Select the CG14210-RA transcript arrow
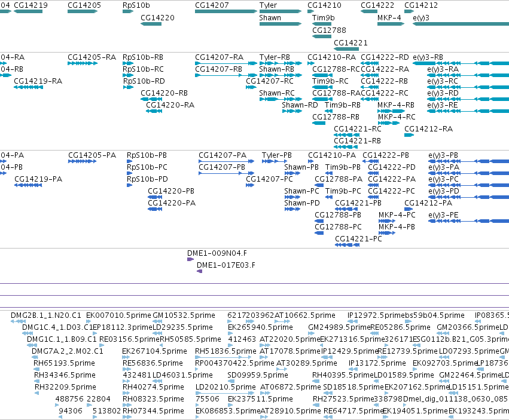509x420 pixels. pos(310,63)
